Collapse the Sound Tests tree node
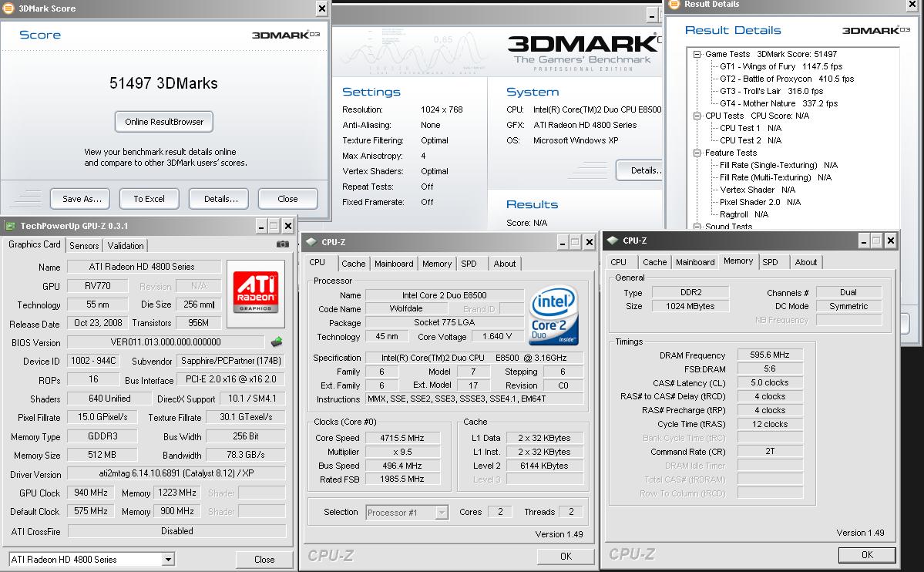This screenshot has height=572, width=924. (x=697, y=227)
